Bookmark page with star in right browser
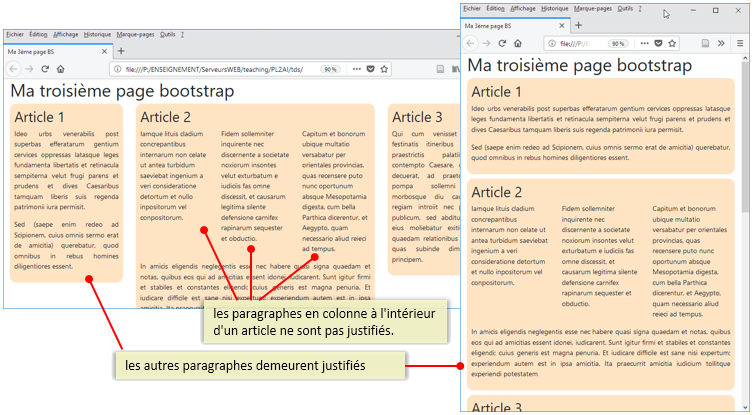The height and width of the screenshot is (415, 756). point(672,43)
